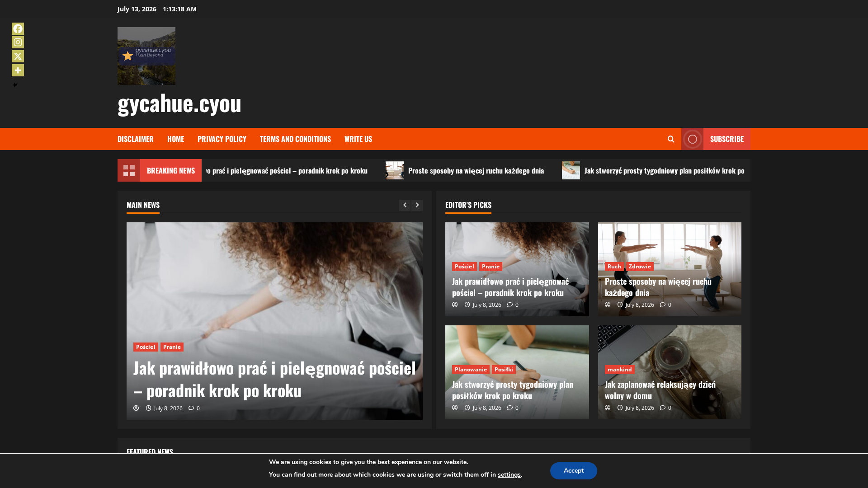Image resolution: width=868 pixels, height=488 pixels.
Task: Open Proste sposoby na więcej ruchu article
Action: point(658,287)
